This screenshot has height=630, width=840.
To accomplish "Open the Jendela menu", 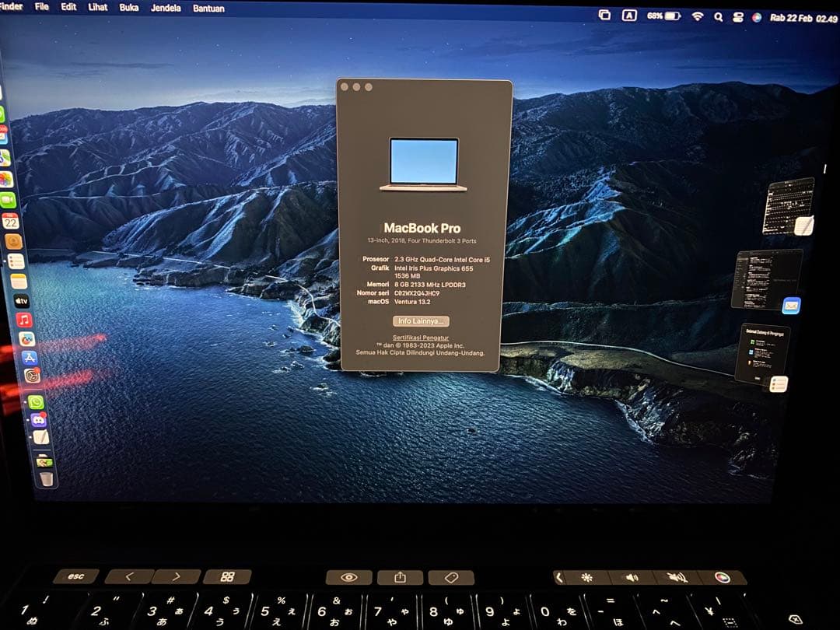I will [x=166, y=8].
